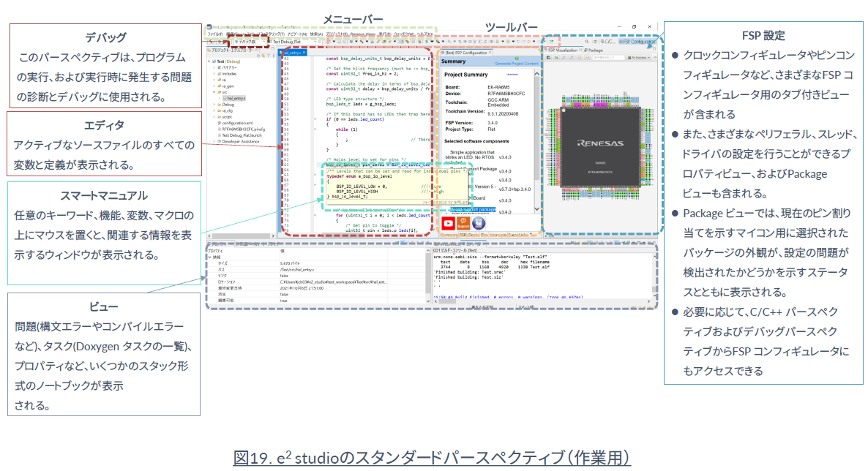Open the ヘルプ(H) menu
Image resolution: width=868 pixels, height=471 pixels.
(425, 34)
